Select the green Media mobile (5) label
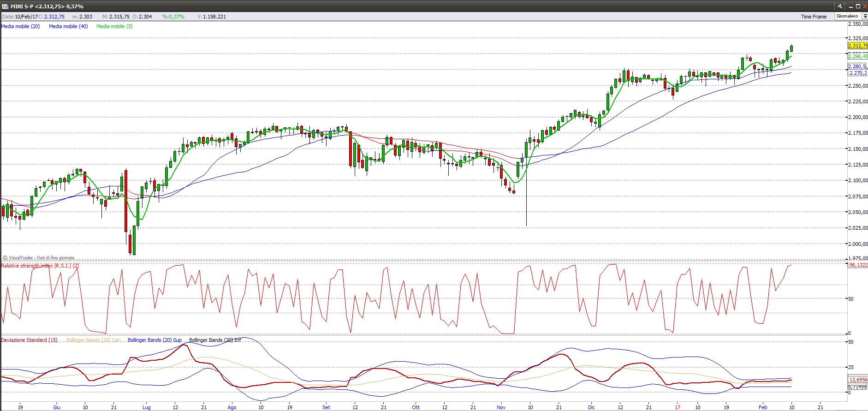The image size is (868, 411). pyautogui.click(x=114, y=26)
